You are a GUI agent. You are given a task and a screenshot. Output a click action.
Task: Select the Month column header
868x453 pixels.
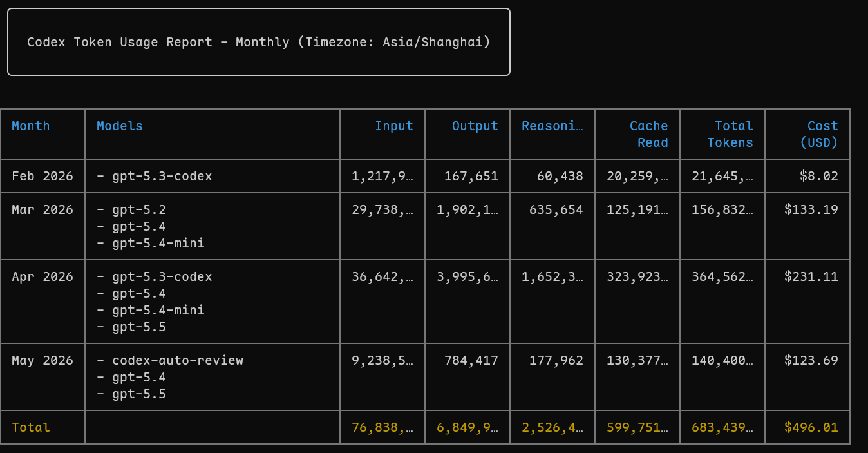coord(31,126)
